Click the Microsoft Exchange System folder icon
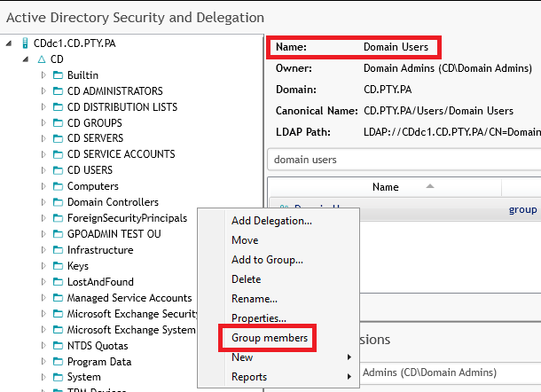This screenshot has height=392, width=541. (x=58, y=330)
